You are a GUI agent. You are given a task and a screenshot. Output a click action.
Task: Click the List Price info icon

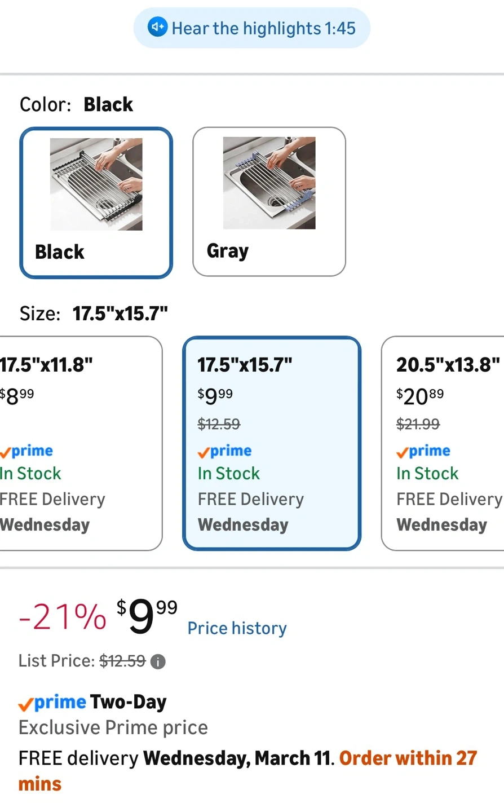pos(158,661)
